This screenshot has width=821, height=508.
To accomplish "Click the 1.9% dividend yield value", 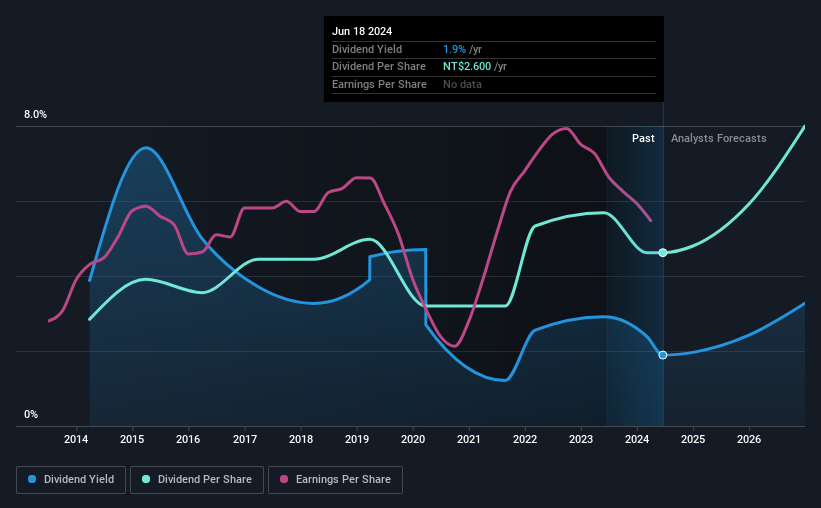I will coord(454,49).
